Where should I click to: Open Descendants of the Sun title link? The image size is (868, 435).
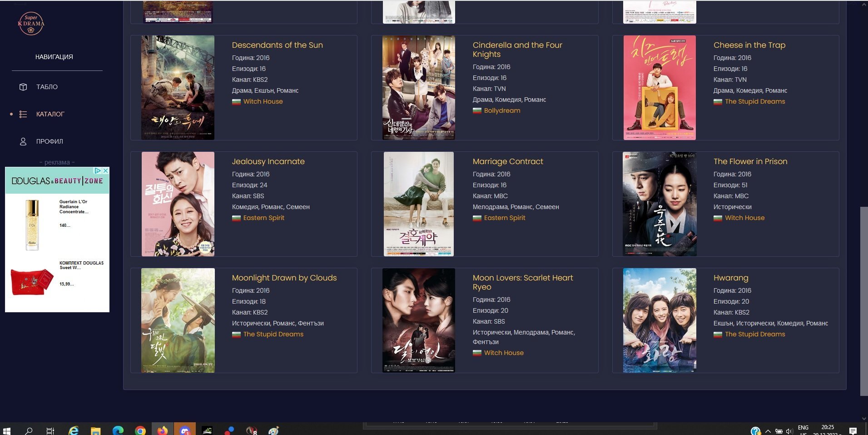[x=277, y=45]
